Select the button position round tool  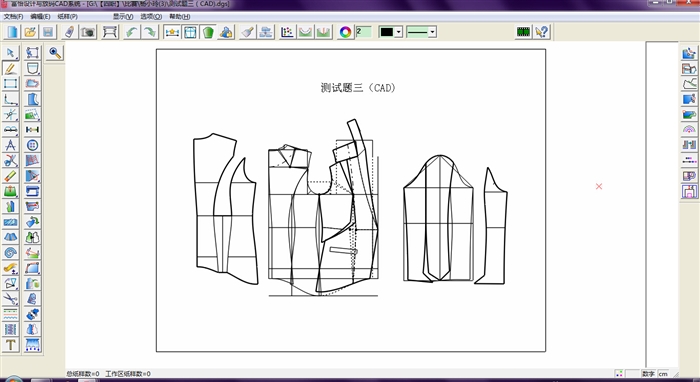pos(33,145)
